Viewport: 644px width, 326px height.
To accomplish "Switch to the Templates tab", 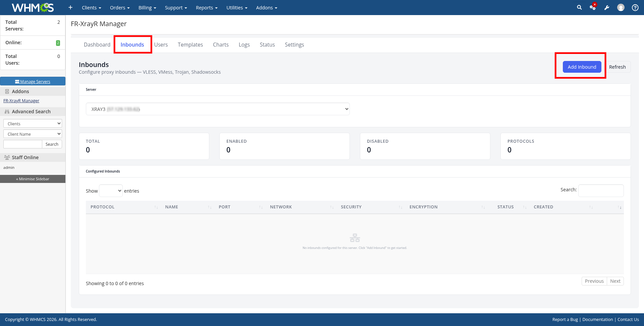I will click(190, 45).
